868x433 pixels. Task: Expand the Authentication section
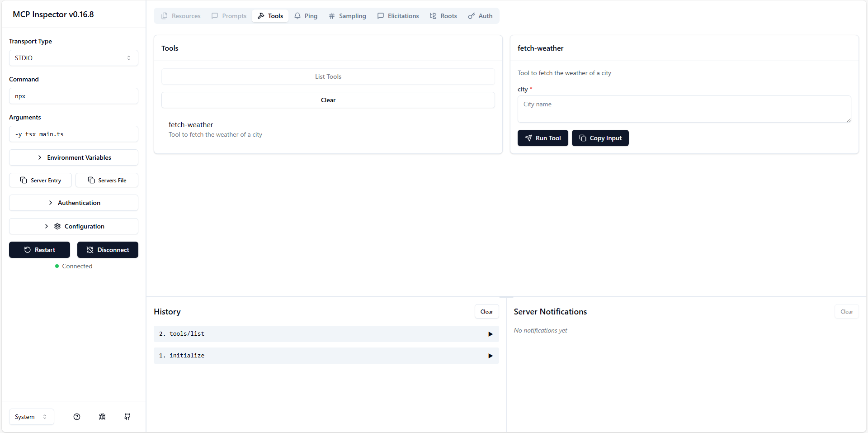coord(74,203)
